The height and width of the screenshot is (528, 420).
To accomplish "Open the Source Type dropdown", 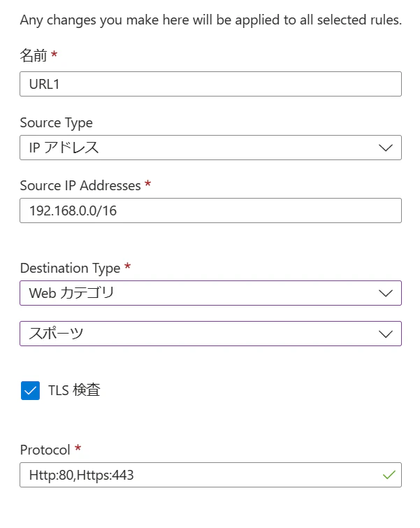I will click(210, 148).
